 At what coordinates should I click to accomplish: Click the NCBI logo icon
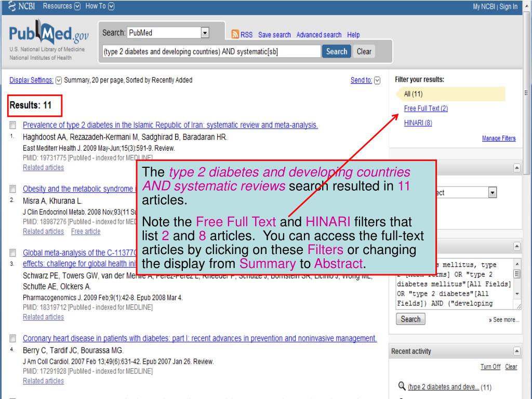(12, 6)
